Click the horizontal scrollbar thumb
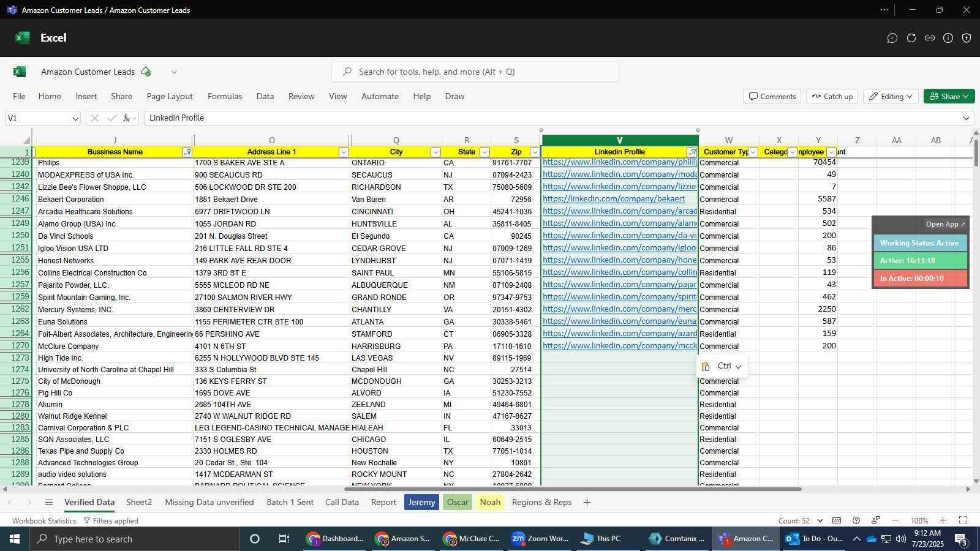The height and width of the screenshot is (551, 980). tap(573, 489)
